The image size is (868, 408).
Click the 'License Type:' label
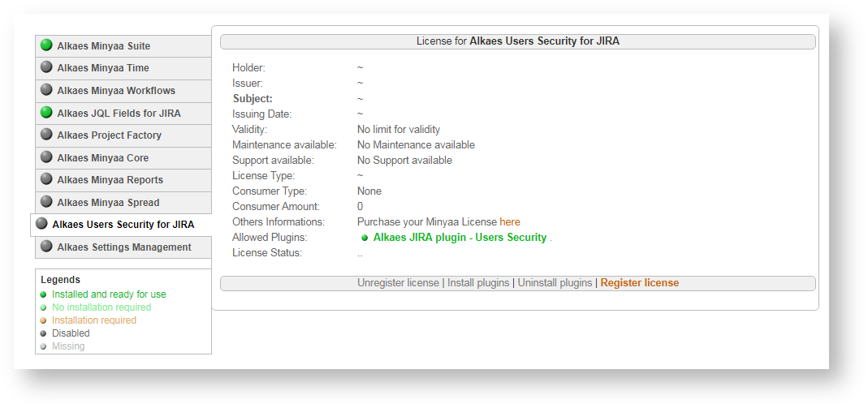264,176
